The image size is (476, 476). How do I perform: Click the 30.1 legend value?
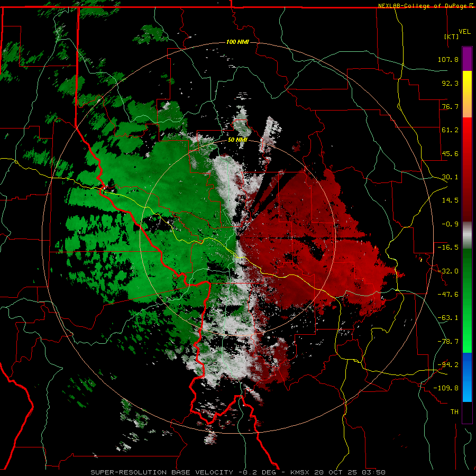pyautogui.click(x=450, y=177)
